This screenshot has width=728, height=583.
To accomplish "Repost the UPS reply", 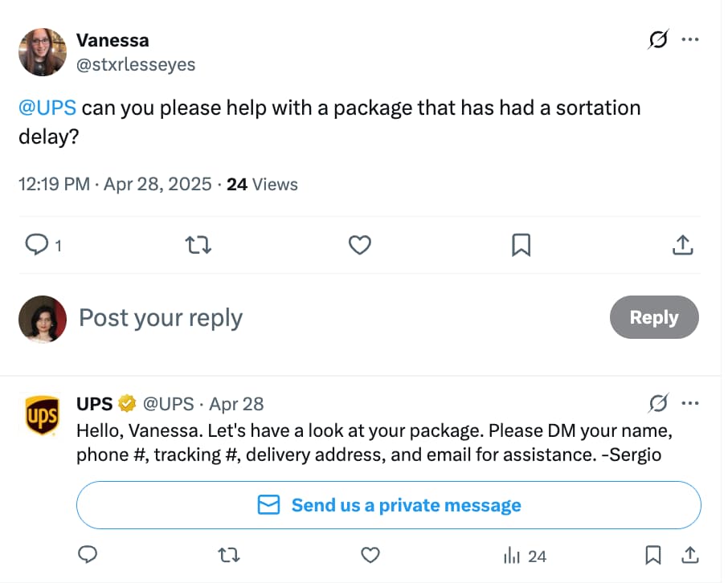I will [x=228, y=555].
